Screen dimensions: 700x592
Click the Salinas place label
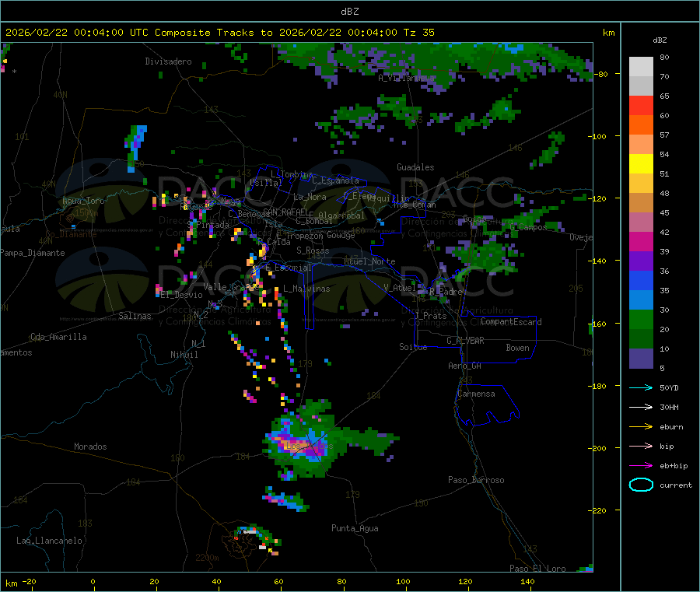[x=135, y=316]
